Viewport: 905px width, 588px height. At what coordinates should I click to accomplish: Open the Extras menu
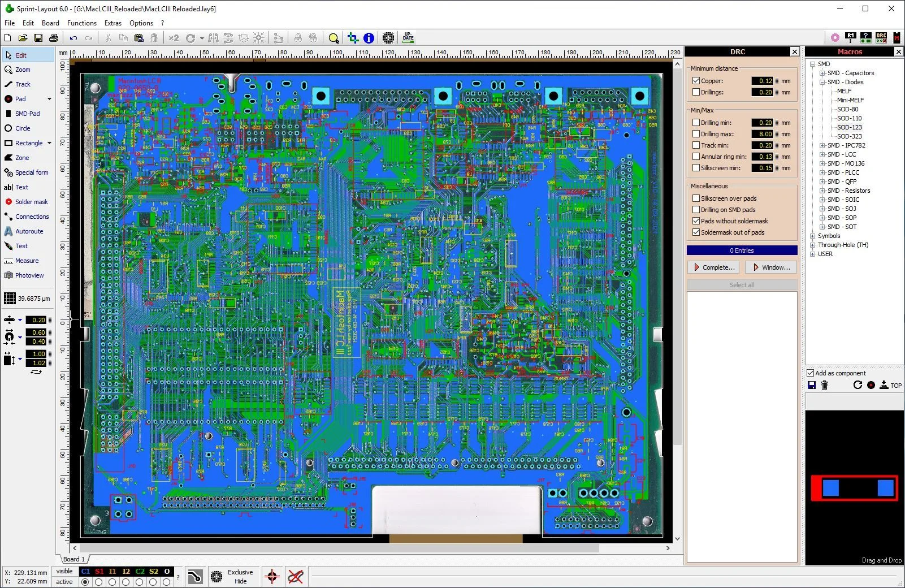(113, 23)
